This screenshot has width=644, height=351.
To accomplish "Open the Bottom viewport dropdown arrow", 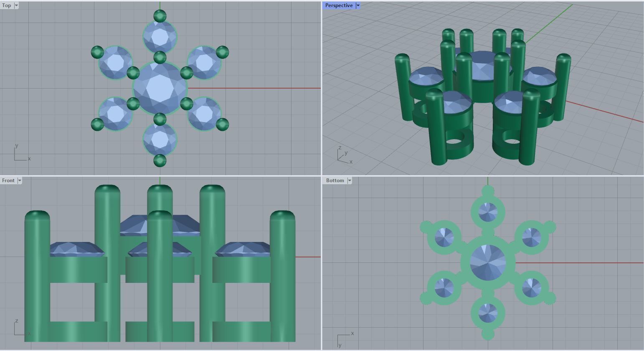I will (350, 181).
